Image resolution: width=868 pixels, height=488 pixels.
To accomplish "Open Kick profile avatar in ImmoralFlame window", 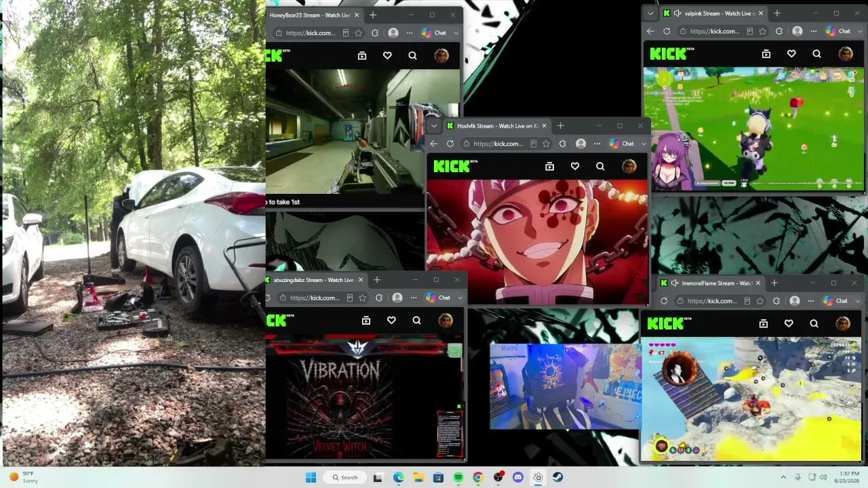I will click(x=843, y=323).
